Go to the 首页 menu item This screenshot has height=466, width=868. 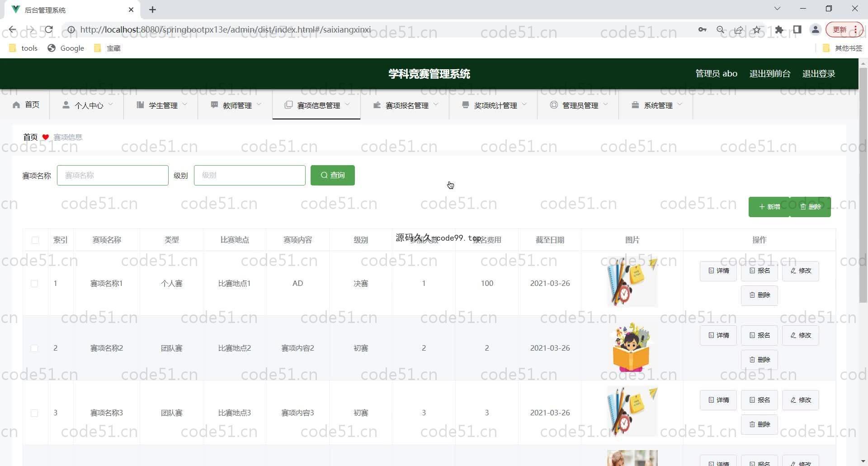click(26, 105)
